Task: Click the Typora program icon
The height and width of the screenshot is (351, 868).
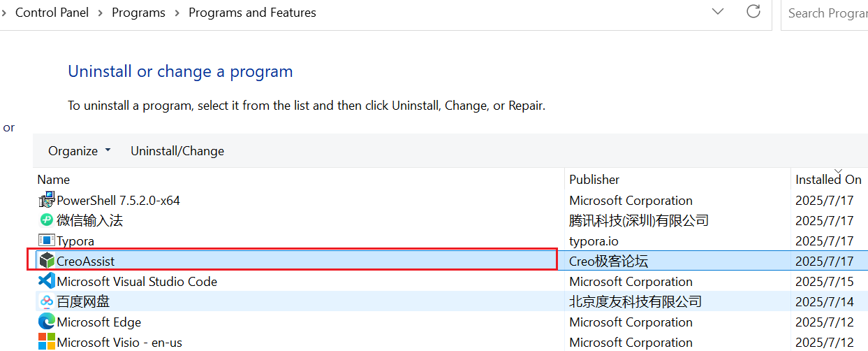Action: (46, 241)
